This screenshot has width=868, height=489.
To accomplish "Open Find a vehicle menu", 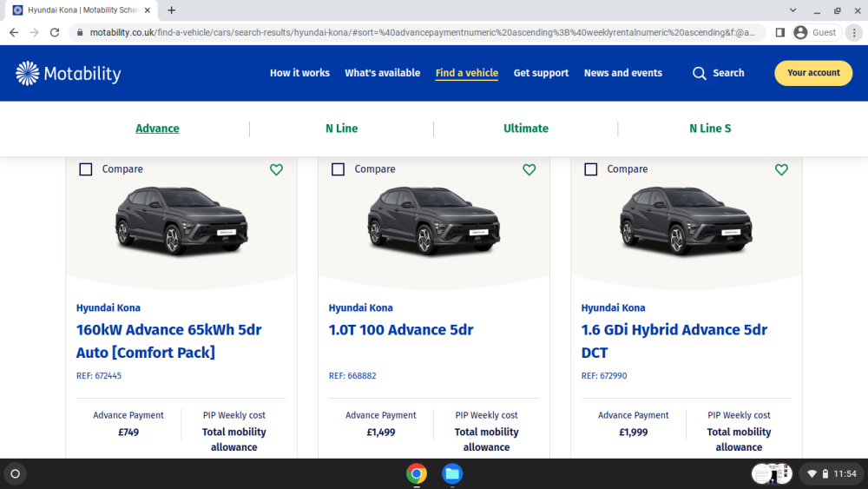I will click(x=467, y=73).
